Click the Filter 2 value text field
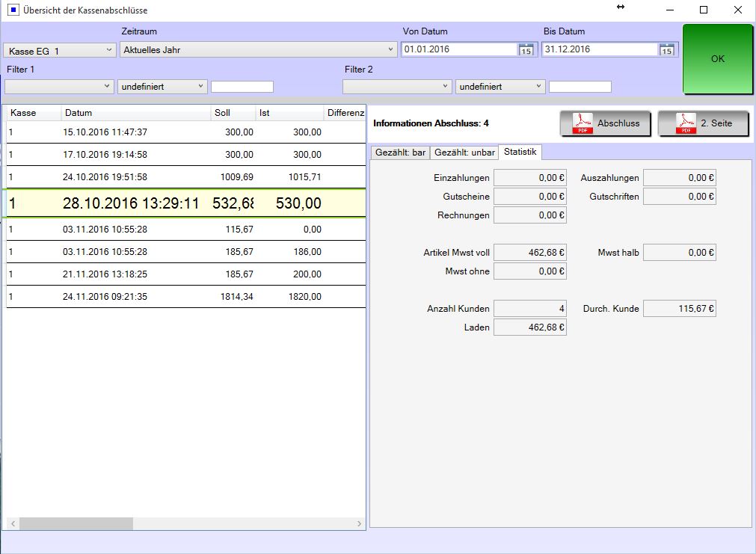The height and width of the screenshot is (554, 756). tap(580, 87)
